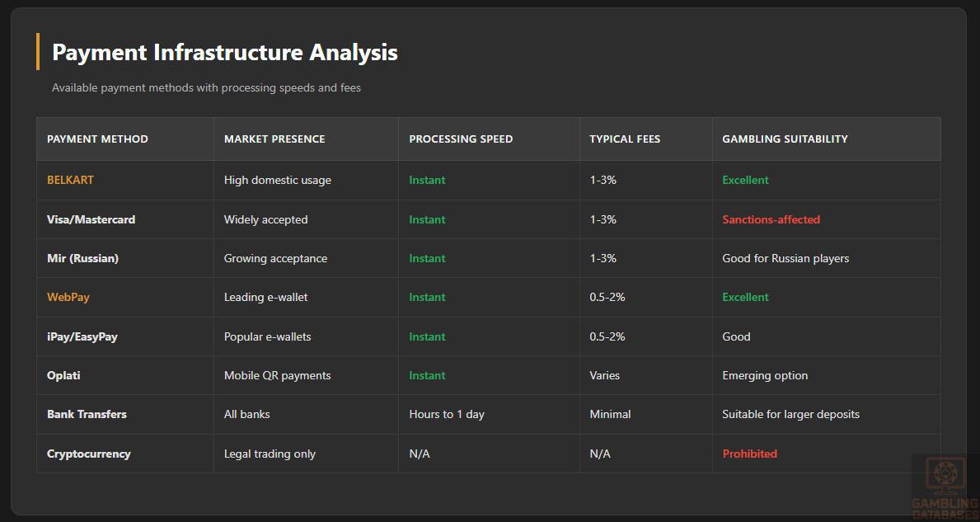Image resolution: width=980 pixels, height=522 pixels.
Task: Click the Processing Speed column header
Action: coord(461,139)
